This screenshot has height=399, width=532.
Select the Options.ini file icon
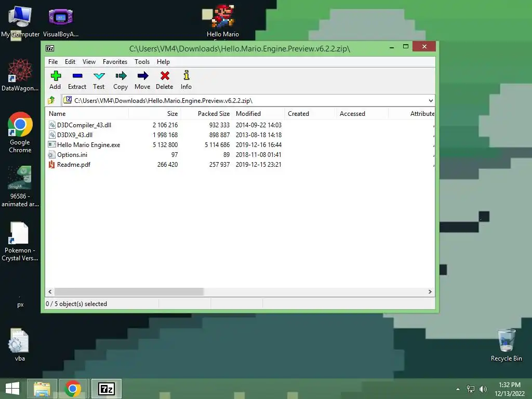51,155
